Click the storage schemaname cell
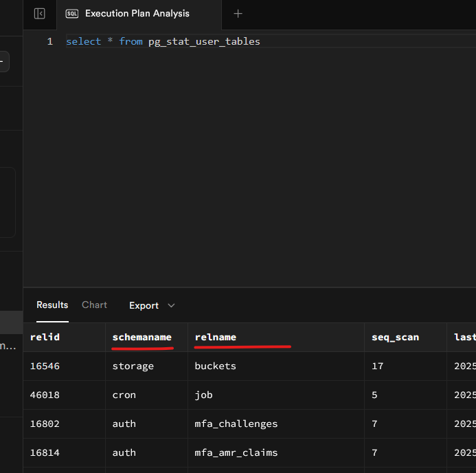476x473 pixels. point(133,366)
